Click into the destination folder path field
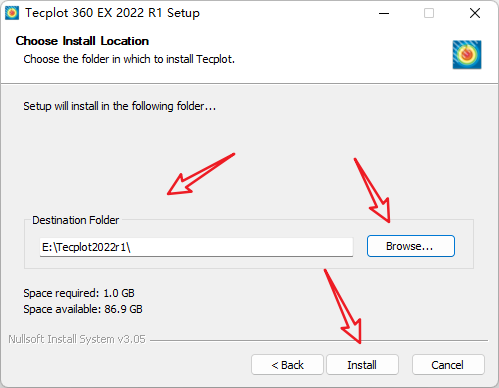 pyautogui.click(x=196, y=247)
